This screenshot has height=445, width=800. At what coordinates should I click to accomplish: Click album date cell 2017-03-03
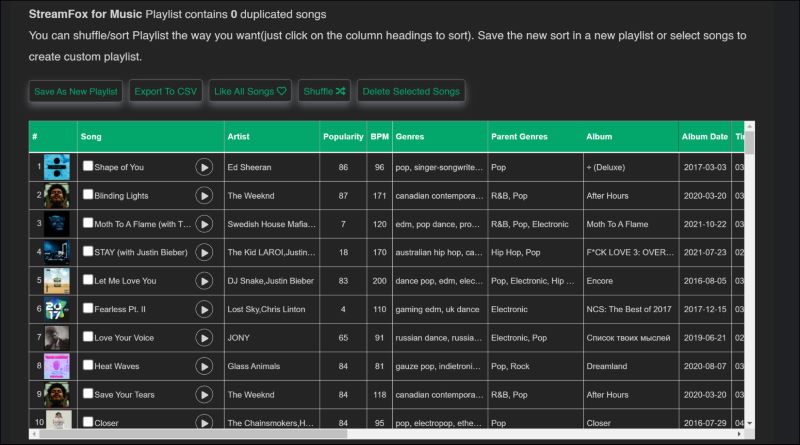[x=705, y=167]
